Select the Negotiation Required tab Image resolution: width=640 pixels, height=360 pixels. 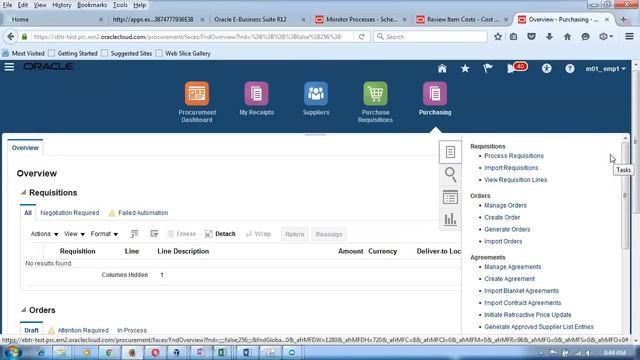70,213
